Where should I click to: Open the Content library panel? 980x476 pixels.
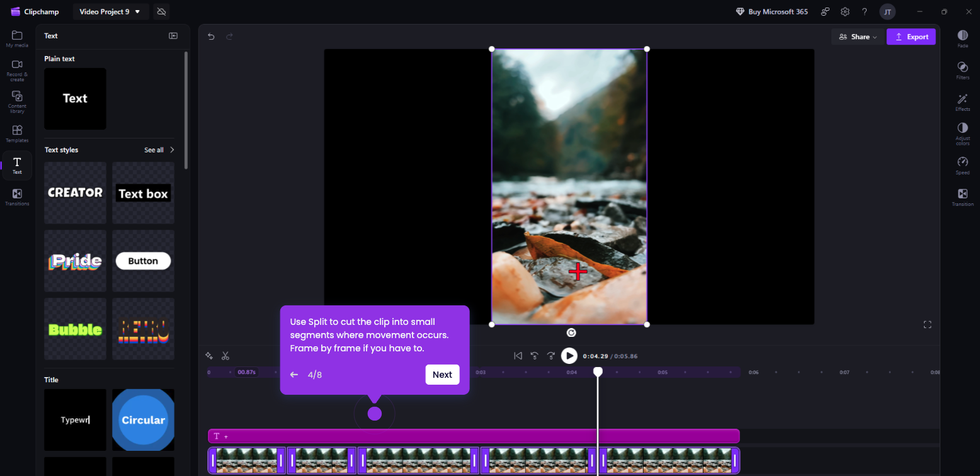coord(17,102)
